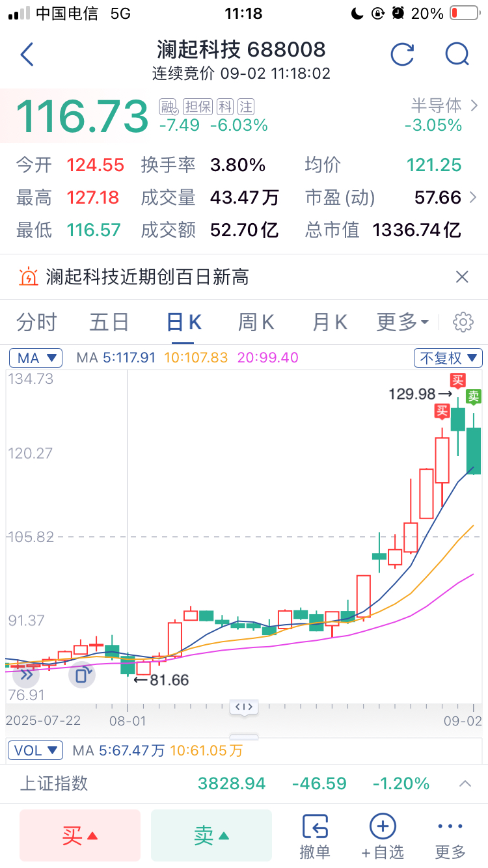The image size is (488, 868).
Task: Tap the 成交量 value 43.47万
Action: click(x=245, y=197)
